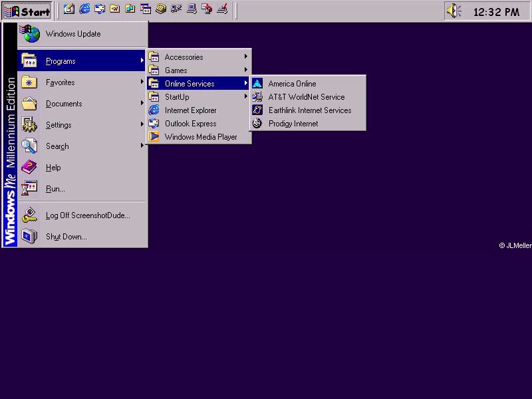Expand the Favorites submenu arrow
532x399 pixels.
[142, 82]
